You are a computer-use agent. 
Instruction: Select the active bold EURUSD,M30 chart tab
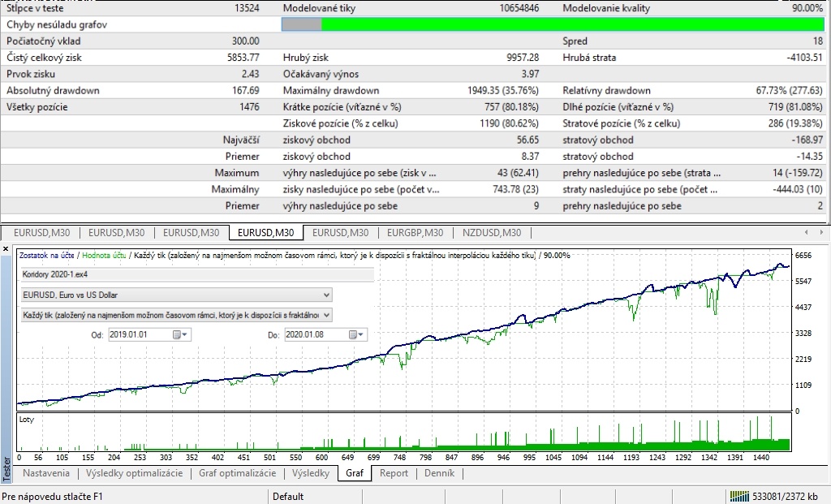(265, 233)
